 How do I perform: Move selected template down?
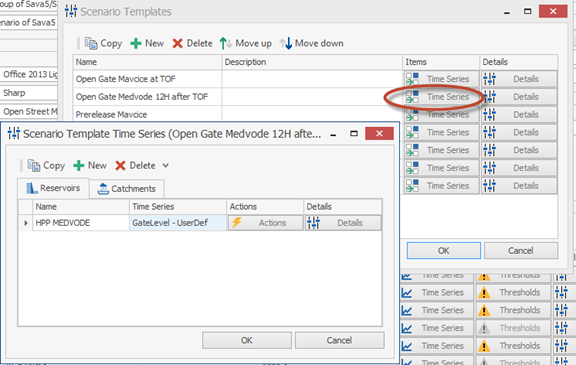point(311,43)
